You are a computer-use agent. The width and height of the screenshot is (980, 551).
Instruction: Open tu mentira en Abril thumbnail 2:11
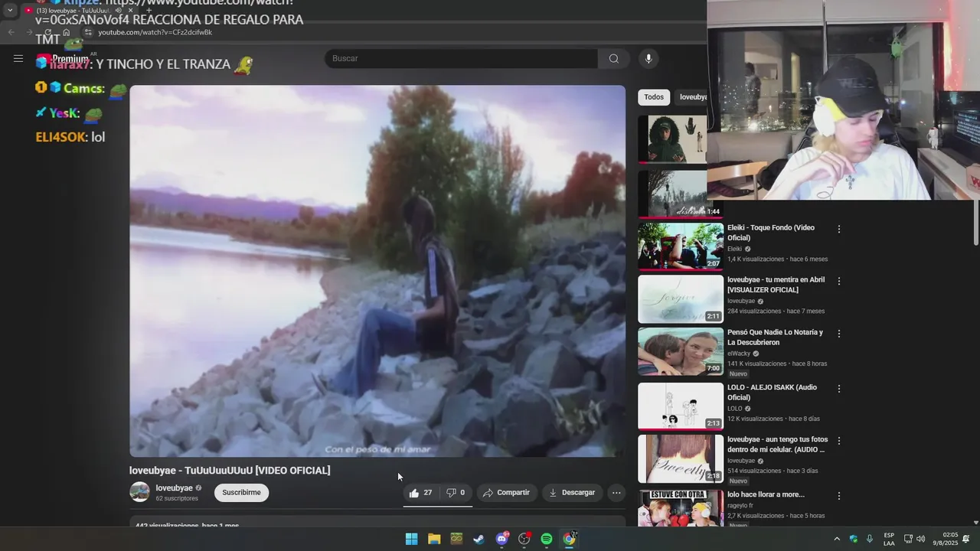[681, 299]
